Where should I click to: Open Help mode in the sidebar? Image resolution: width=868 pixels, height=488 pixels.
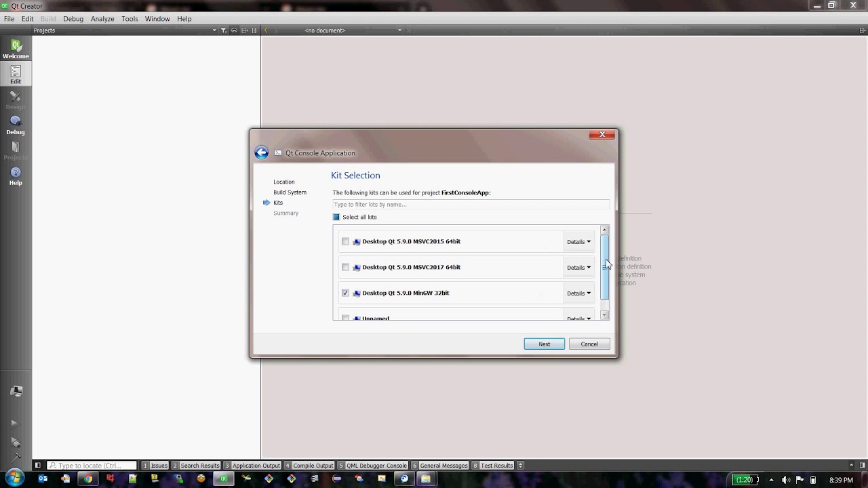coord(16,176)
